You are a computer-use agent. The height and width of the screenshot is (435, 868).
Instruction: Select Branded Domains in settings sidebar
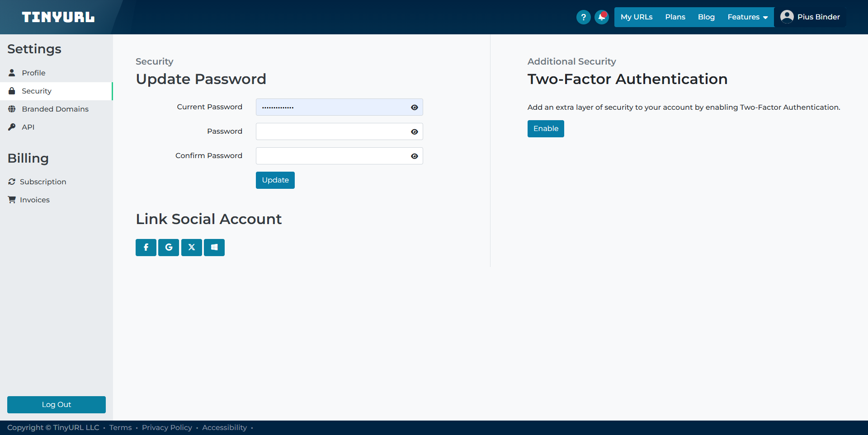[x=55, y=109]
